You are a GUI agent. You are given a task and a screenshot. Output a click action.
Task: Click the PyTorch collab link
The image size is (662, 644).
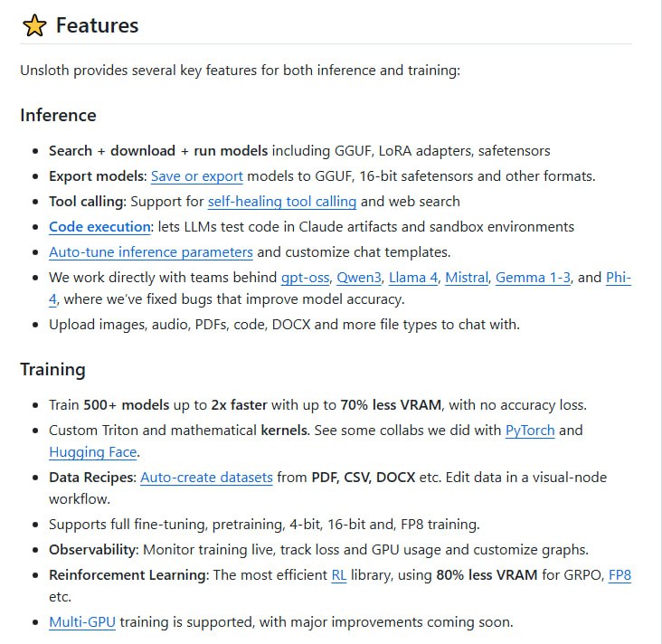(x=530, y=431)
